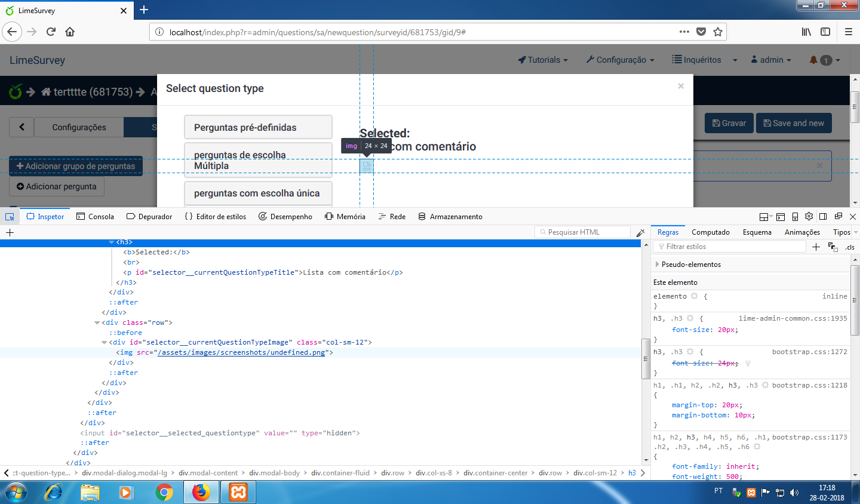Activate the element picker tool
Viewport: 860px width, 504px height.
click(x=10, y=217)
